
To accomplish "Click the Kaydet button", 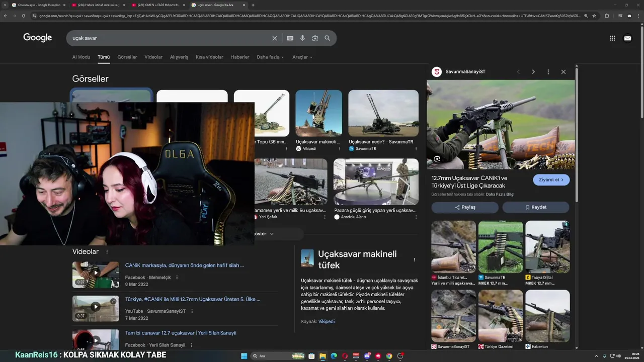I will (536, 207).
